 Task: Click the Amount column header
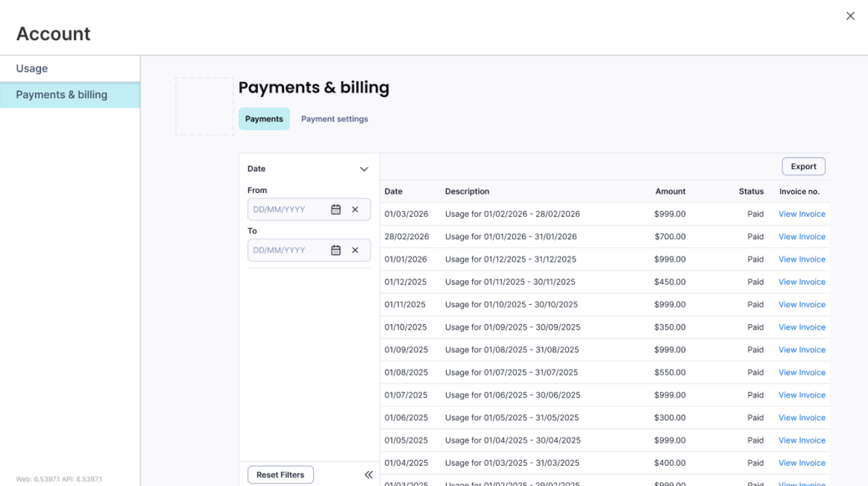coord(670,192)
